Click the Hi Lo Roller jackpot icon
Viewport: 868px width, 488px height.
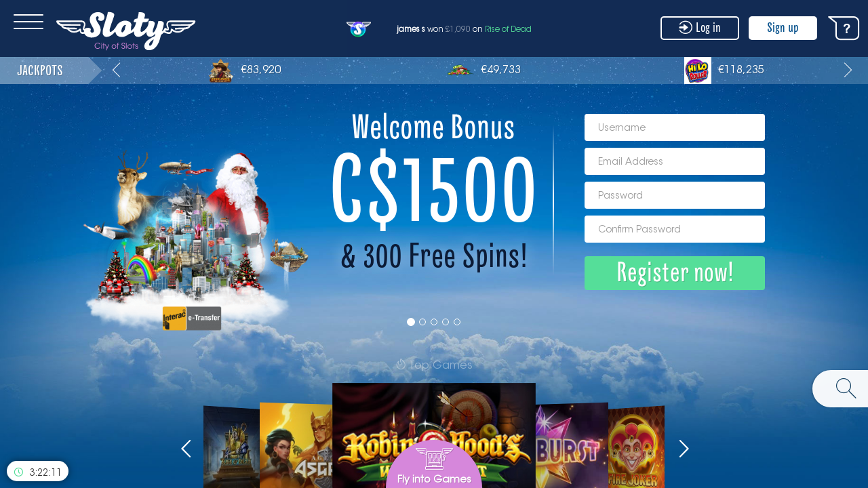pyautogui.click(x=698, y=70)
